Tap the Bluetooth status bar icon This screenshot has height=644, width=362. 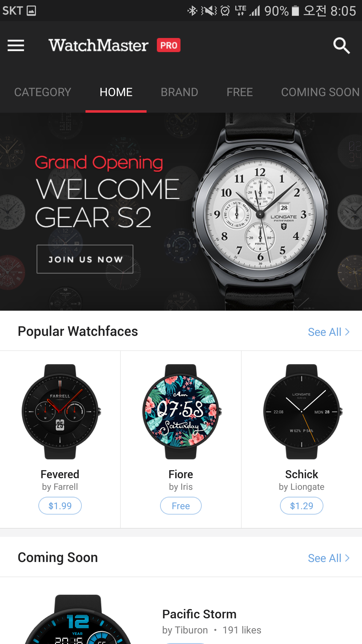pos(192,11)
